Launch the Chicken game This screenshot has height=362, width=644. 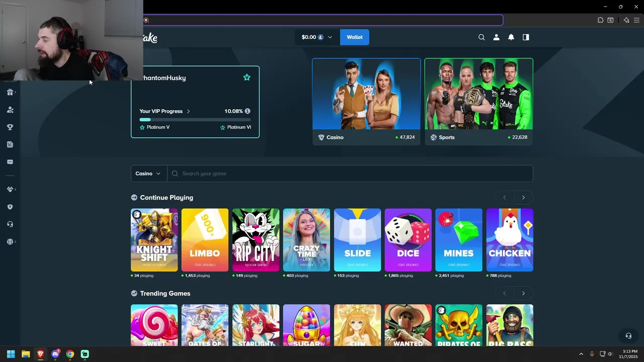[x=510, y=240]
